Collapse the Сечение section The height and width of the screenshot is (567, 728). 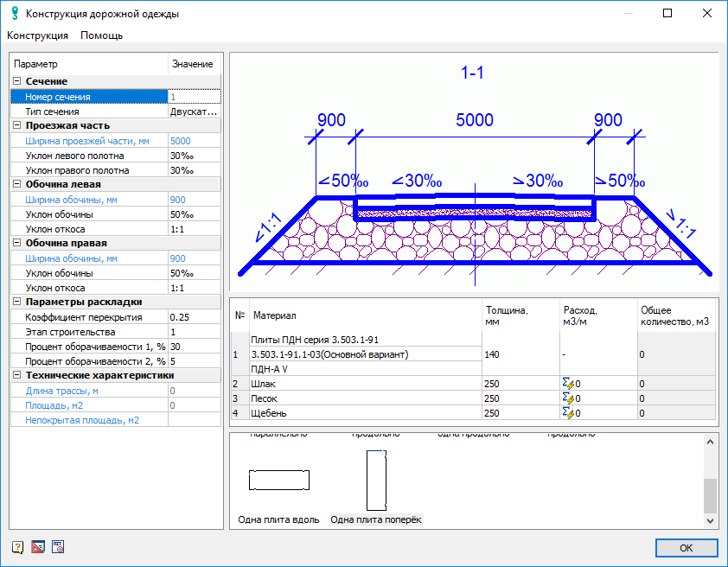(17, 81)
